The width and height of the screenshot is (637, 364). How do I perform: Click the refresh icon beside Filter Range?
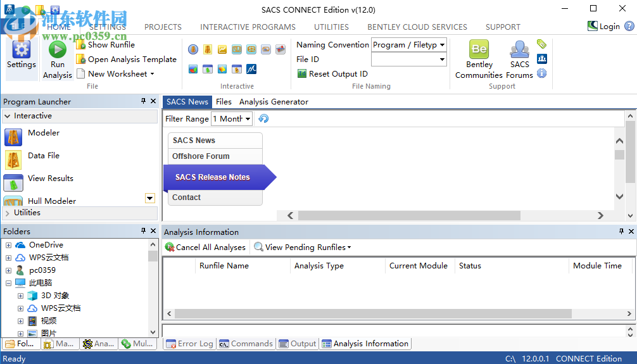(263, 118)
